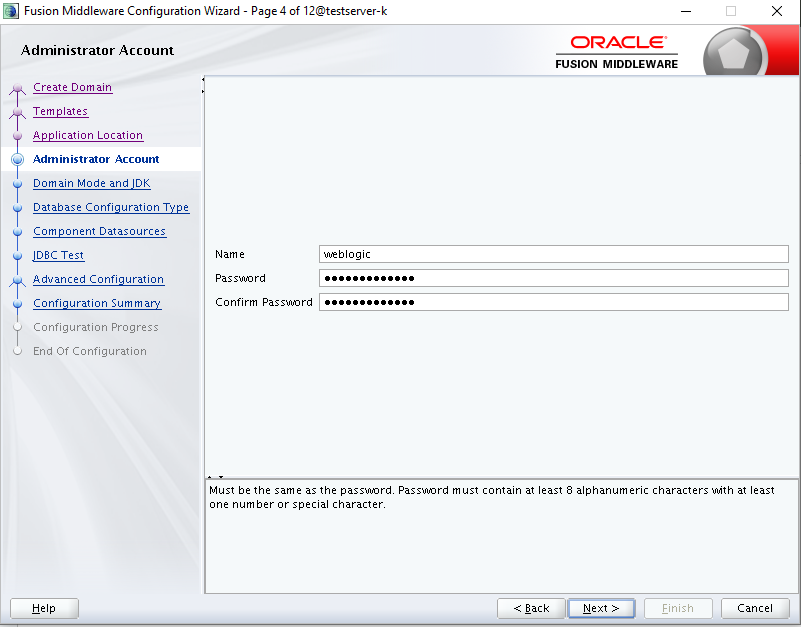The height and width of the screenshot is (627, 801).
Task: Click the Name field containing weblogic
Action: click(554, 254)
